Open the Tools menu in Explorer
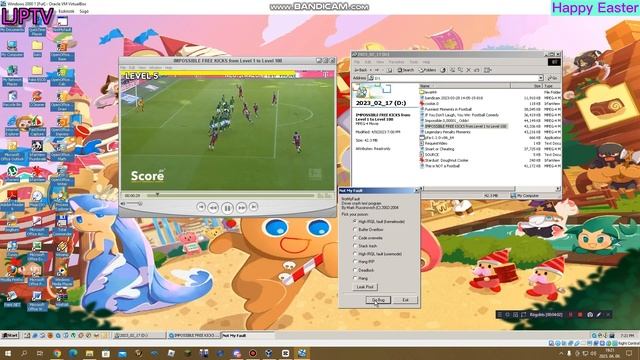Image resolution: width=640 pixels, height=360 pixels. click(414, 62)
